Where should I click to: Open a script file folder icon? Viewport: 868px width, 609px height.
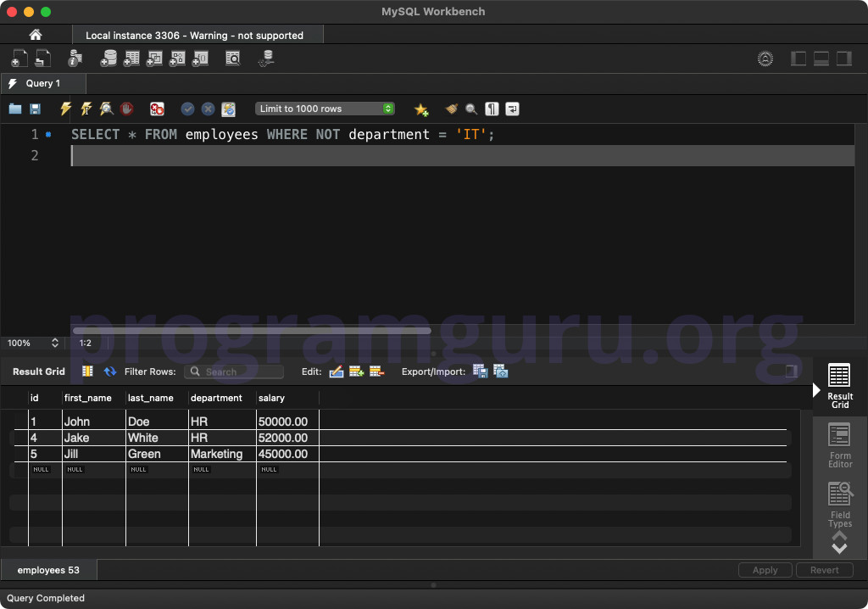[x=15, y=109]
